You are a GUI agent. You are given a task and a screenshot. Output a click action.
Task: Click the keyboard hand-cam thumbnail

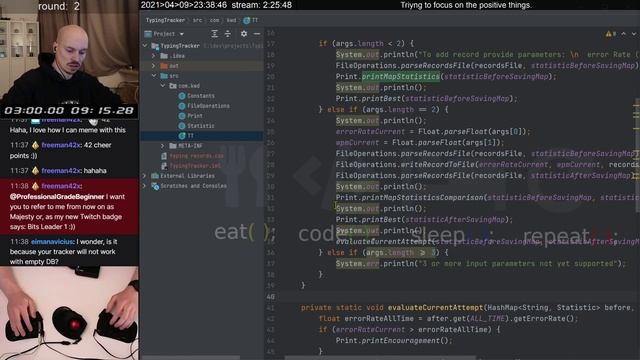[x=69, y=313]
